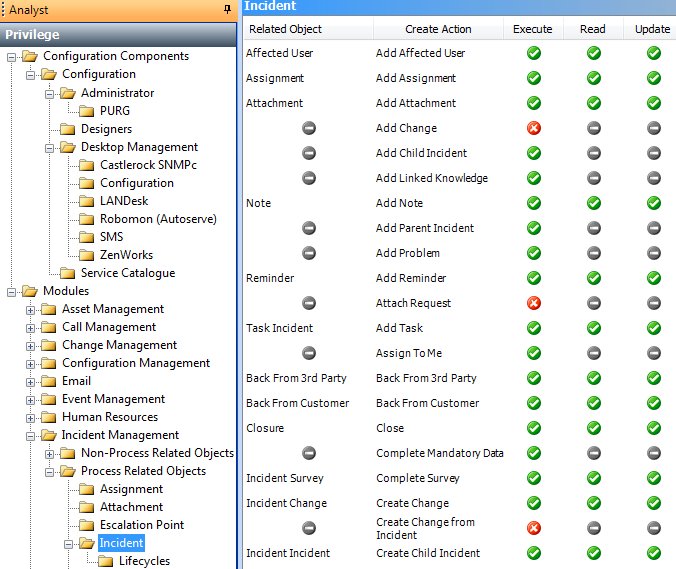Toggle Update privilege for Add Reminder
Viewport: 676px width, 569px height.
(653, 278)
